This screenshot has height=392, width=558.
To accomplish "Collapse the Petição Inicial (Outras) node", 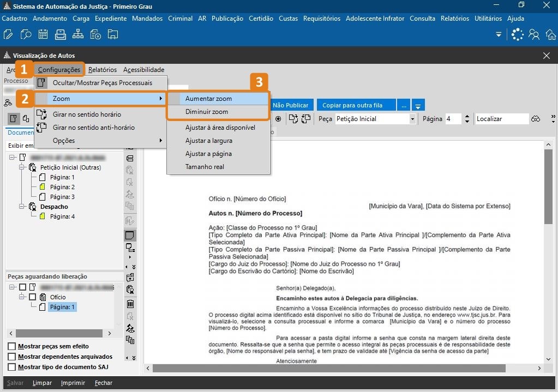I will pos(22,167).
